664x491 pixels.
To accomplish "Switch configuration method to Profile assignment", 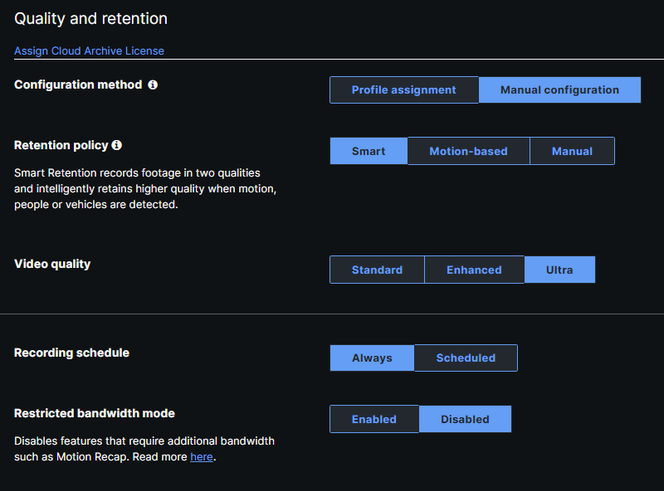I will tap(403, 90).
